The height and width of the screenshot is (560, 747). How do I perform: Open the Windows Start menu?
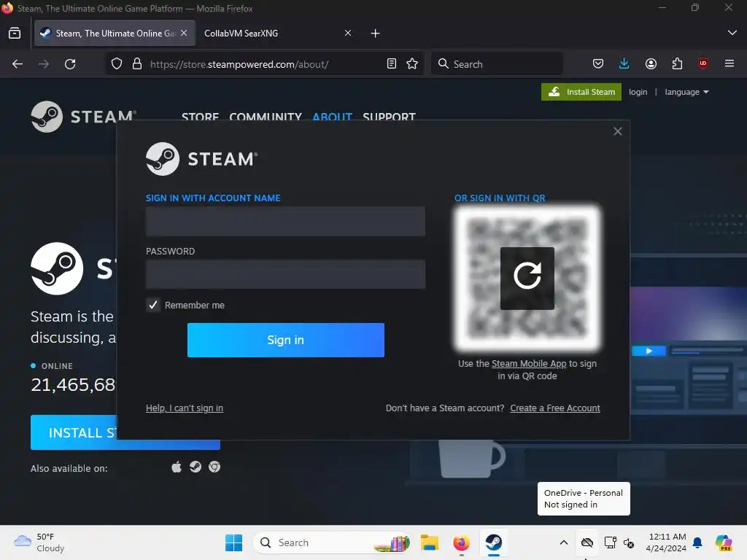[233, 542]
